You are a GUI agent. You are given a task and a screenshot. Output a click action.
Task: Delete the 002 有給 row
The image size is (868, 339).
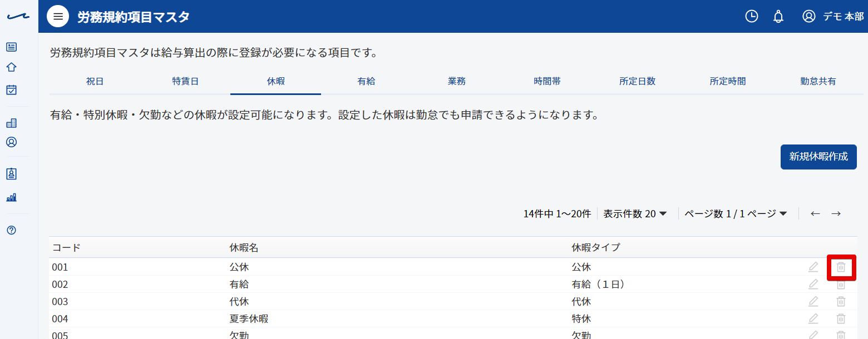[x=841, y=285]
